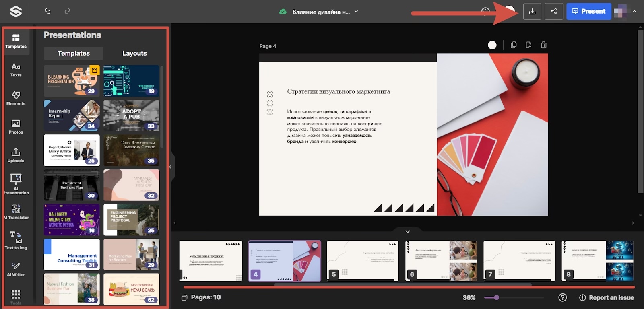
Task: Choose the Investment Business Plan template
Action: pyautogui.click(x=72, y=185)
